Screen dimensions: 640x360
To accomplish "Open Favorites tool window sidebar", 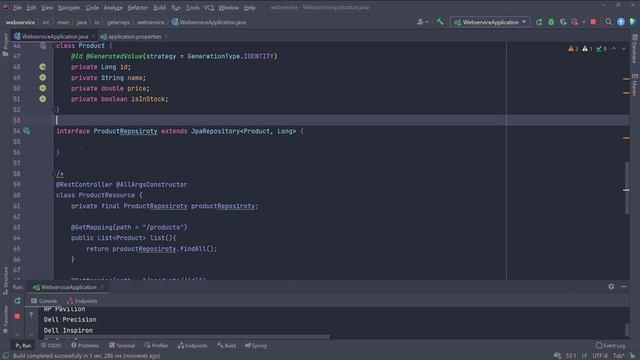I will click(5, 320).
